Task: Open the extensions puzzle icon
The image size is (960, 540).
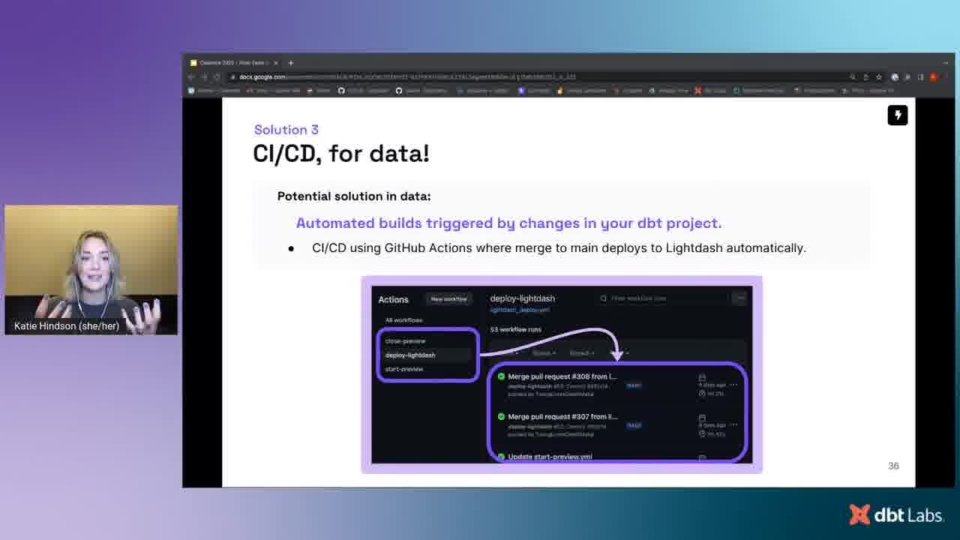Action: (907, 77)
